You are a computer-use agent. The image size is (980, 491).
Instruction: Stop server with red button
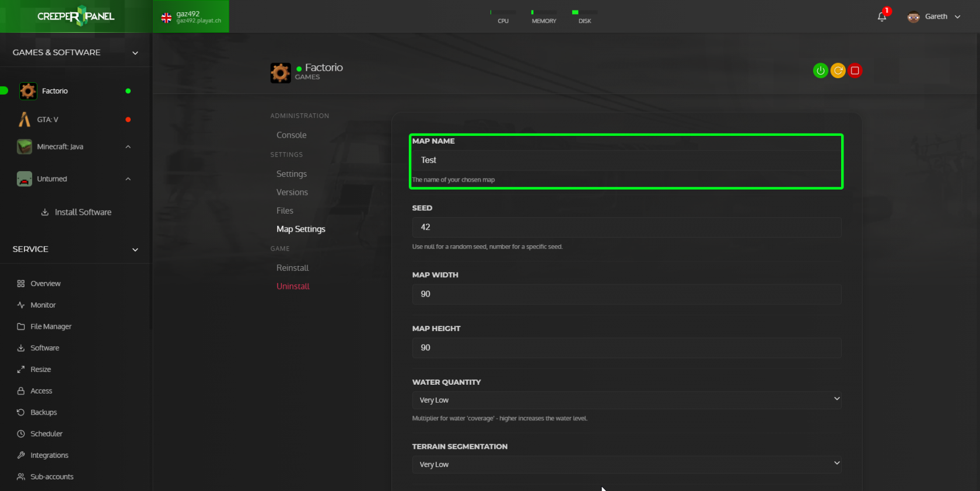tap(855, 71)
